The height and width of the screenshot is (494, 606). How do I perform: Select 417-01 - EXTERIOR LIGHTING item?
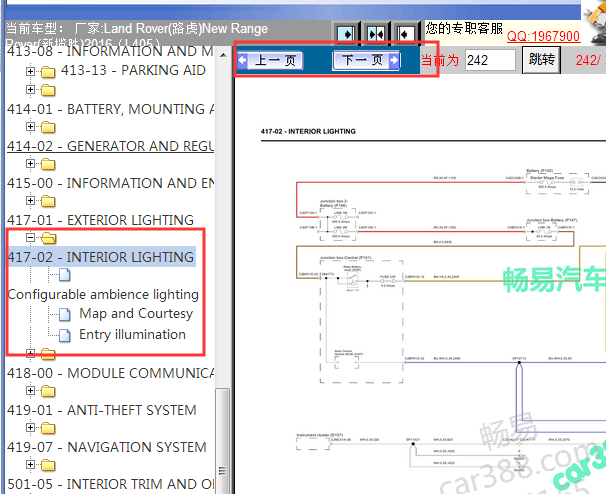[100, 220]
